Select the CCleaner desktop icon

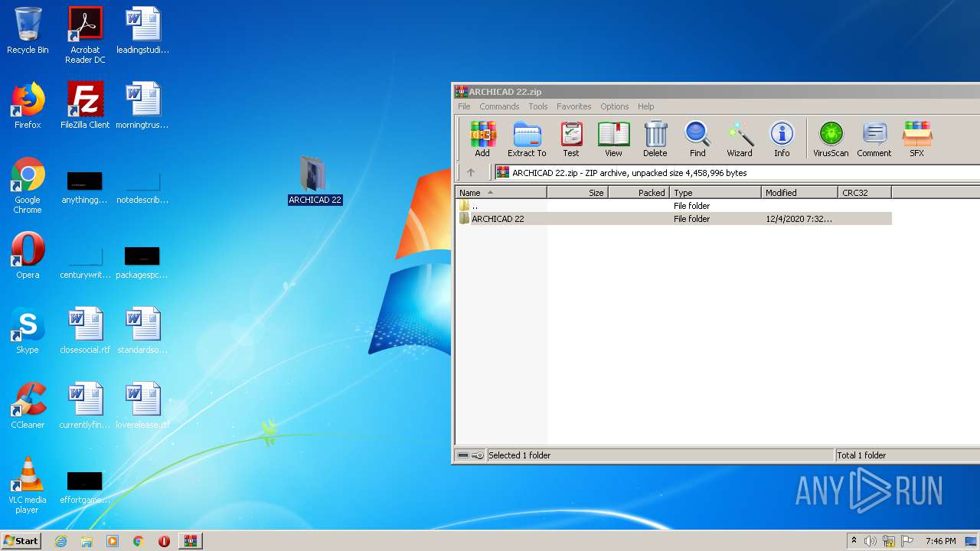(x=28, y=406)
